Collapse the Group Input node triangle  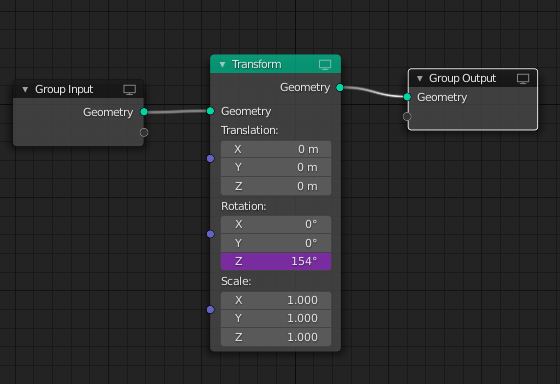pyautogui.click(x=25, y=90)
